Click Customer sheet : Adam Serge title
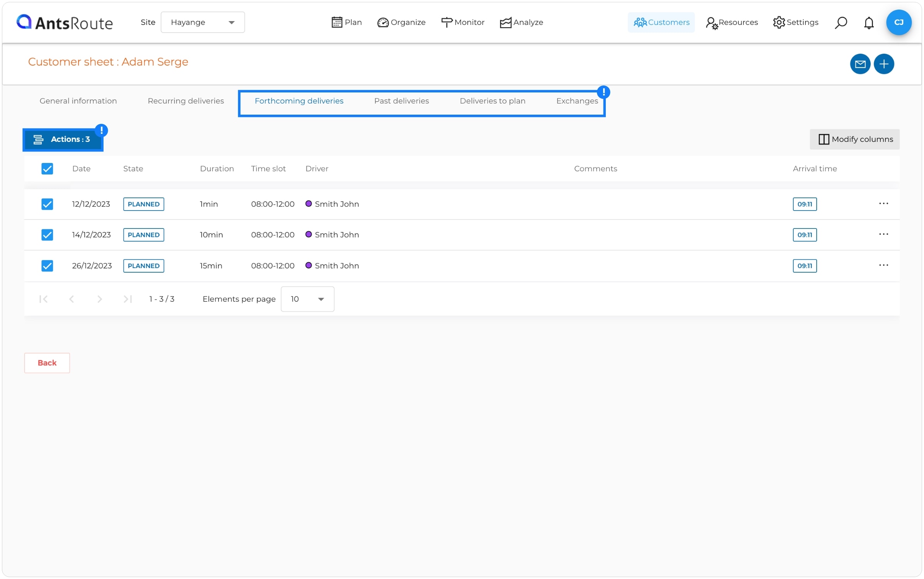This screenshot has height=579, width=924. pyautogui.click(x=108, y=62)
